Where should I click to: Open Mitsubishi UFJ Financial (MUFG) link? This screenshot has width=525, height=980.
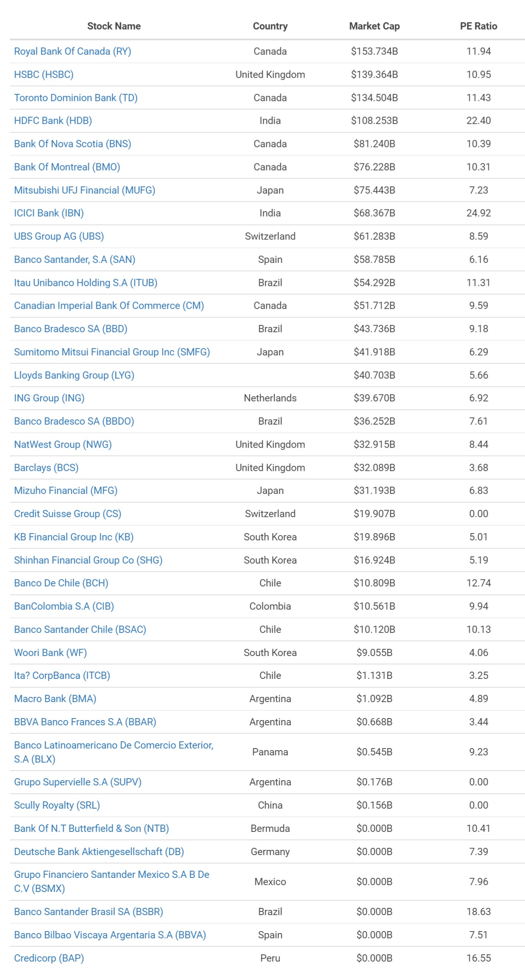(84, 190)
